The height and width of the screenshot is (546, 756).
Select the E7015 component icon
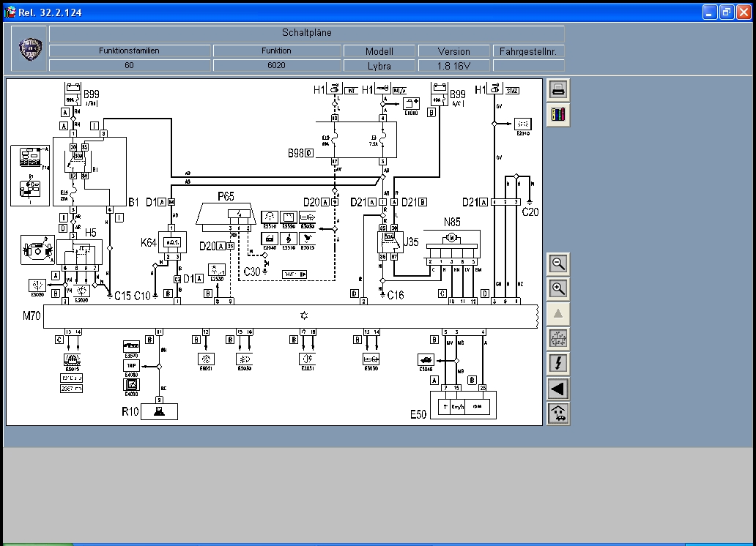click(x=307, y=239)
